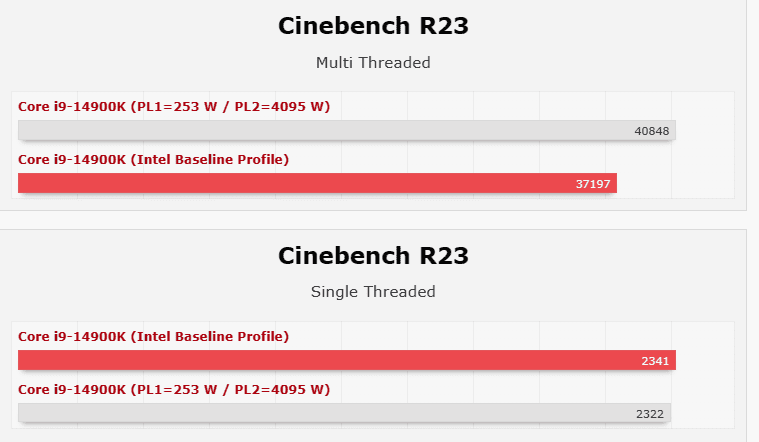
Task: Open Intel Baseline Profile label in Single Threaded chart
Action: (153, 336)
